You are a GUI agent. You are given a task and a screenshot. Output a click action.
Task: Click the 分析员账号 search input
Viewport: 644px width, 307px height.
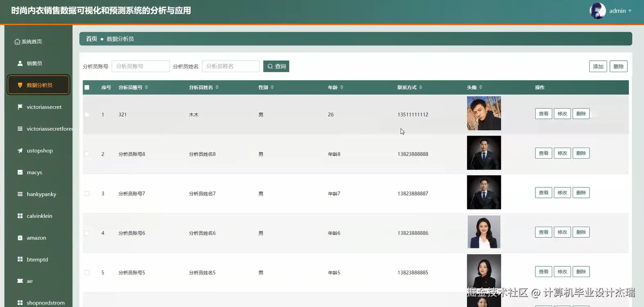[x=141, y=66]
